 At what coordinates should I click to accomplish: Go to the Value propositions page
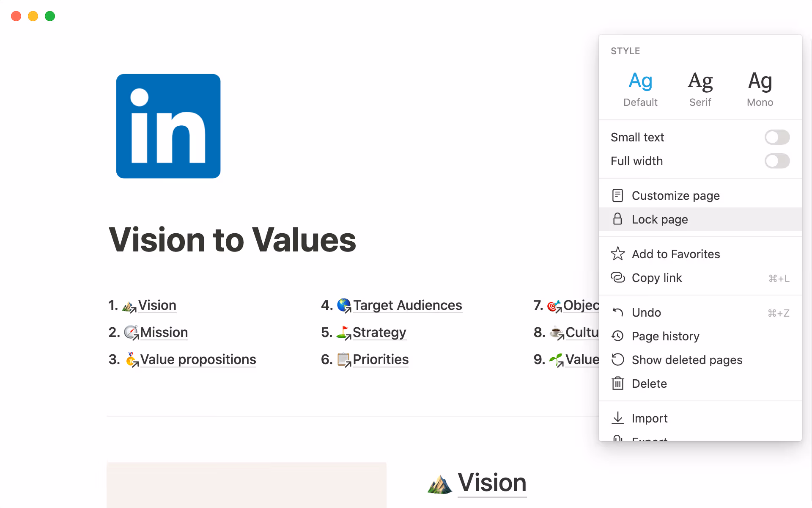pos(198,359)
